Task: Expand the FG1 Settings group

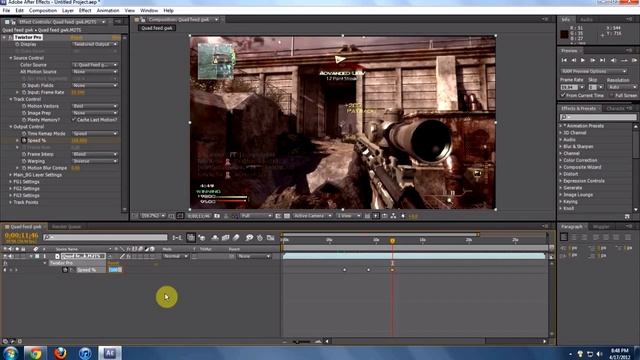Action: click(11, 182)
